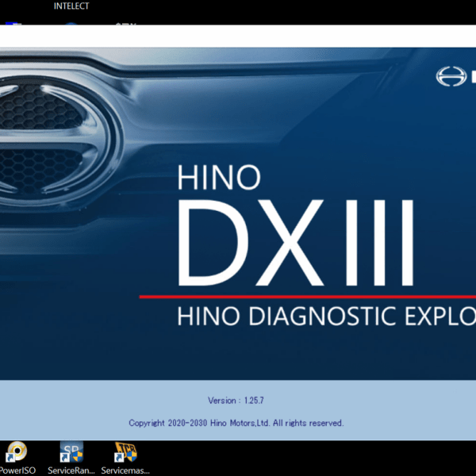Click the Hino Motors copyright notice line
The height and width of the screenshot is (476, 476).
(x=236, y=423)
